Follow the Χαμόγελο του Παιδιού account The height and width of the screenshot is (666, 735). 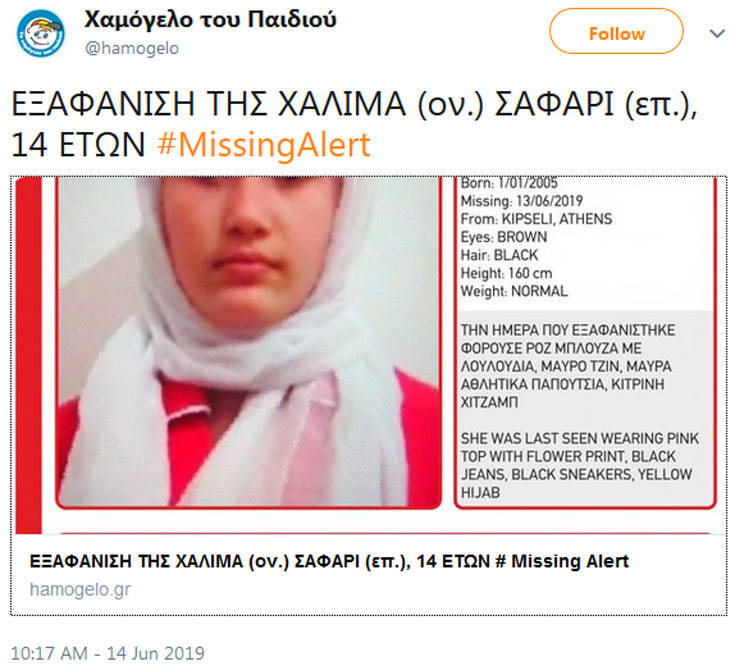pyautogui.click(x=616, y=31)
